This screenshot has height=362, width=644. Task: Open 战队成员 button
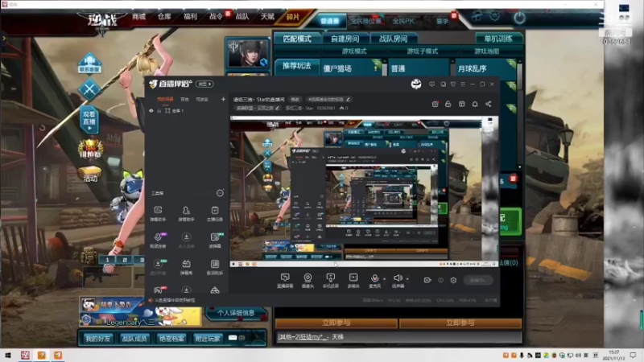click(x=134, y=338)
